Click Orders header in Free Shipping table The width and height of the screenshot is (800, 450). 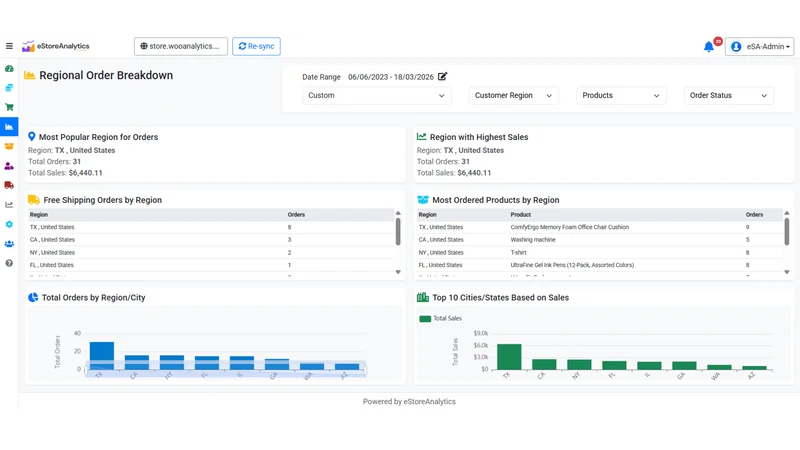tap(296, 215)
